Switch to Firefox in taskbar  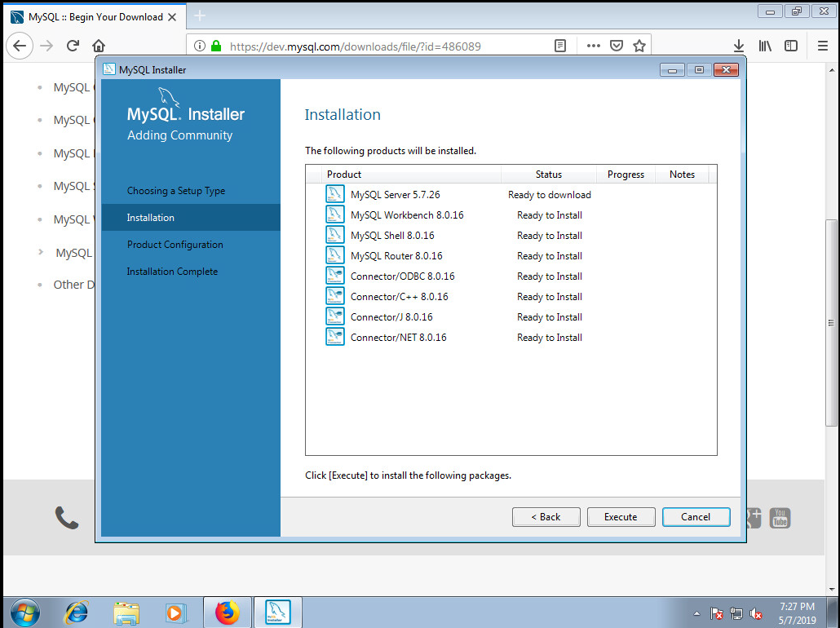[228, 613]
